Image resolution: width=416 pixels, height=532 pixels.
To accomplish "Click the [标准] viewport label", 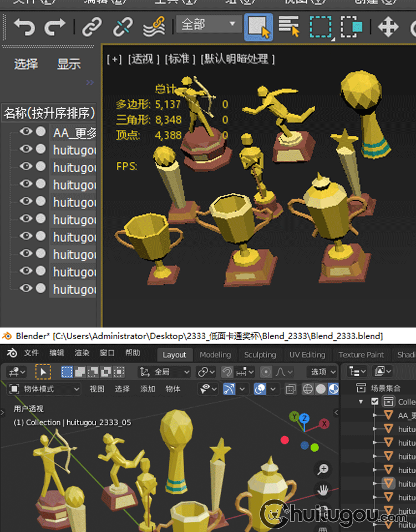I will [180, 59].
